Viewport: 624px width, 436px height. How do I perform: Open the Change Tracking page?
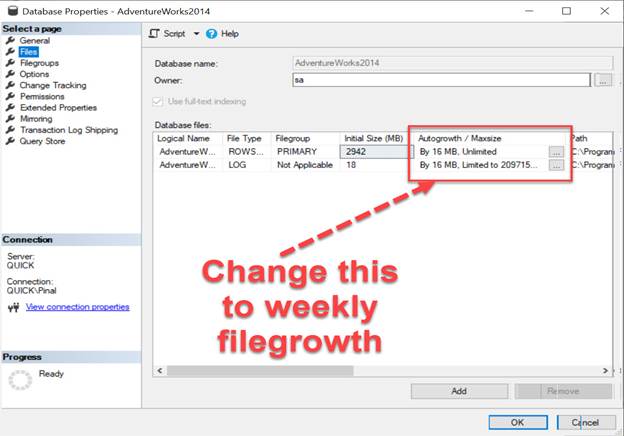pyautogui.click(x=53, y=85)
